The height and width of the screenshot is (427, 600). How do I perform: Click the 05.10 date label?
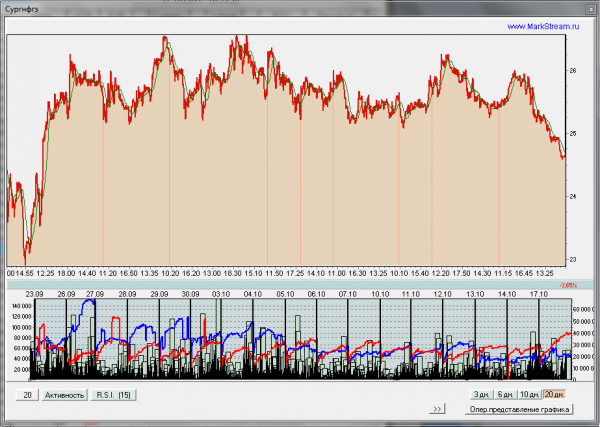[285, 294]
